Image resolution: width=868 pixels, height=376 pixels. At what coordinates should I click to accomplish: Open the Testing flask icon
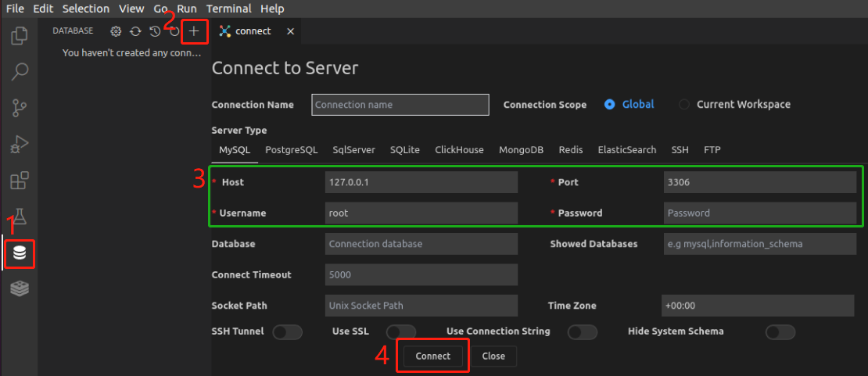[20, 217]
